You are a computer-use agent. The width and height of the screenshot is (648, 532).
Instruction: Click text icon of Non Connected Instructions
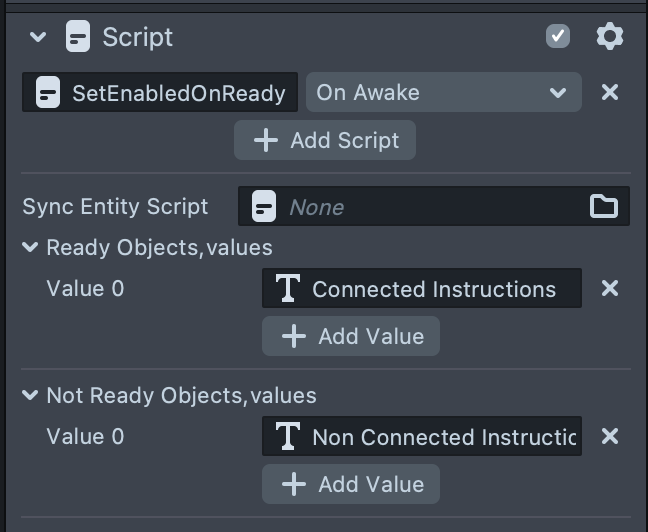(287, 437)
